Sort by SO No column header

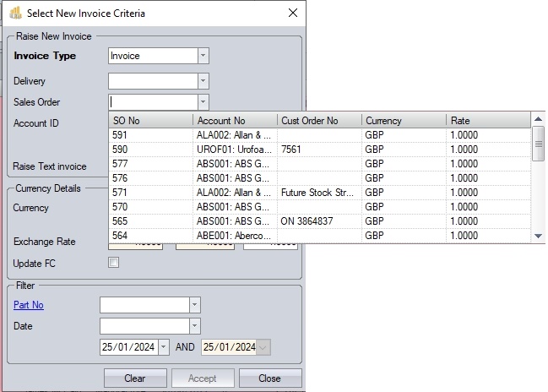[x=151, y=121]
